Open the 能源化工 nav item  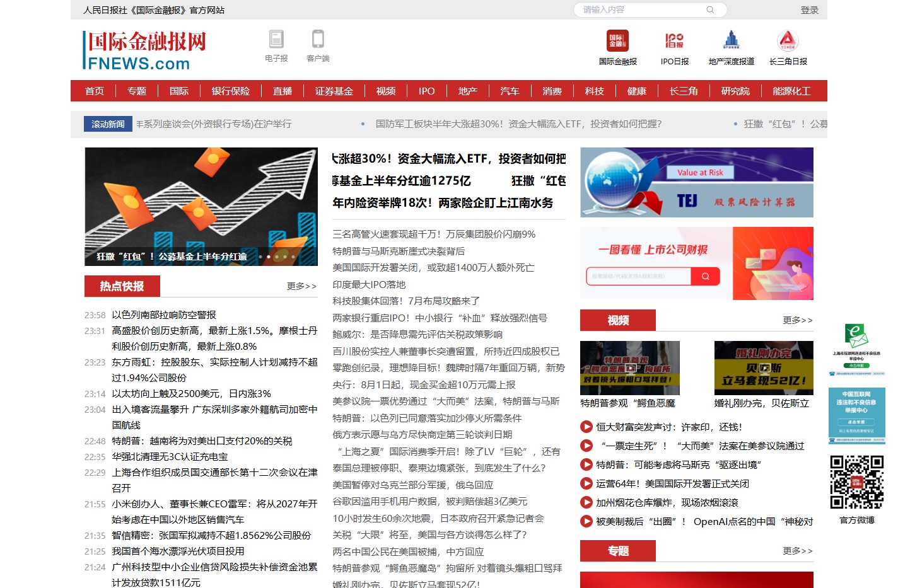pyautogui.click(x=791, y=91)
